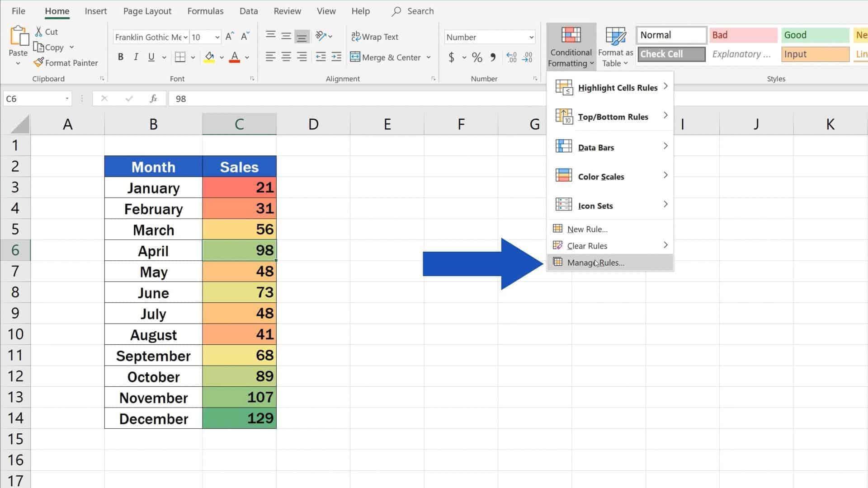This screenshot has width=868, height=488.
Task: Apply bold formatting
Action: tap(120, 57)
